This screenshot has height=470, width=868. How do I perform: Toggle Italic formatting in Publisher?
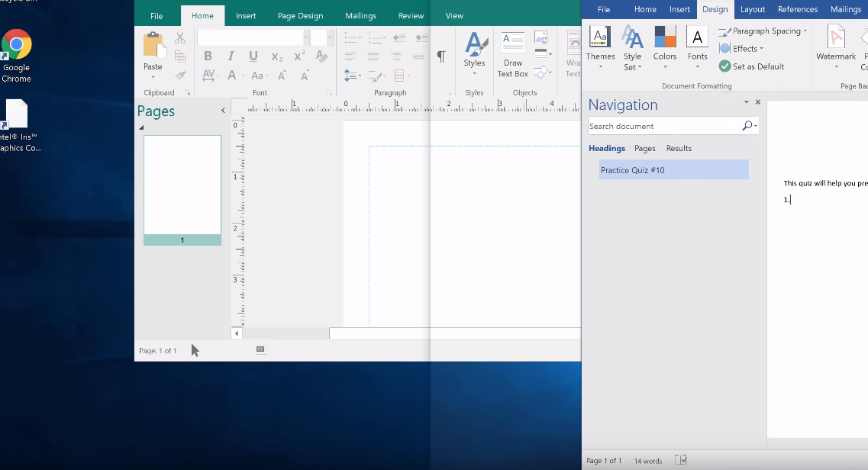[x=231, y=56]
